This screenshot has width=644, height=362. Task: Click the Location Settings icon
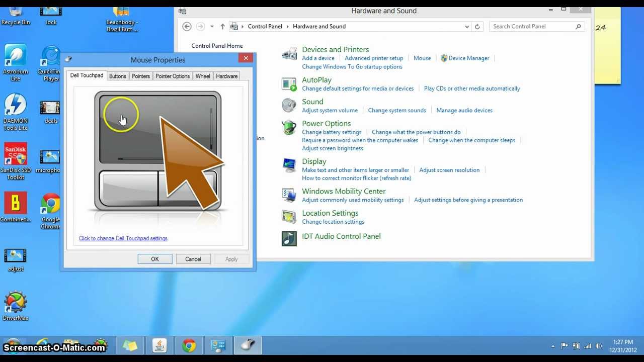(289, 217)
